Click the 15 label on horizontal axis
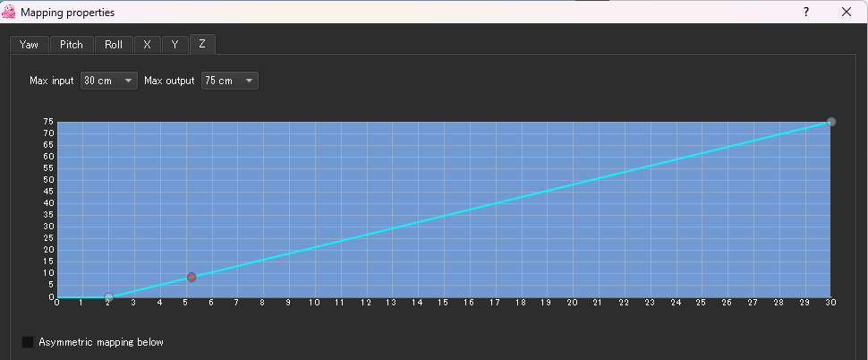The height and width of the screenshot is (360, 868). click(x=443, y=303)
